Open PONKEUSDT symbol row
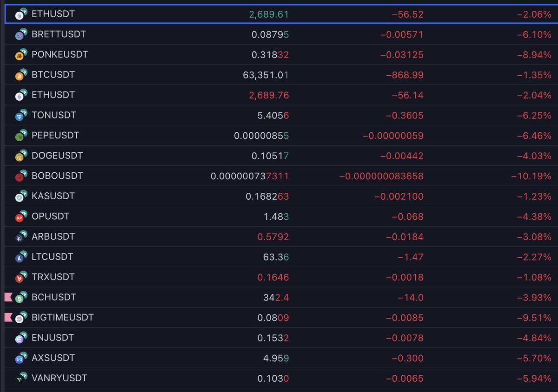 (x=281, y=55)
